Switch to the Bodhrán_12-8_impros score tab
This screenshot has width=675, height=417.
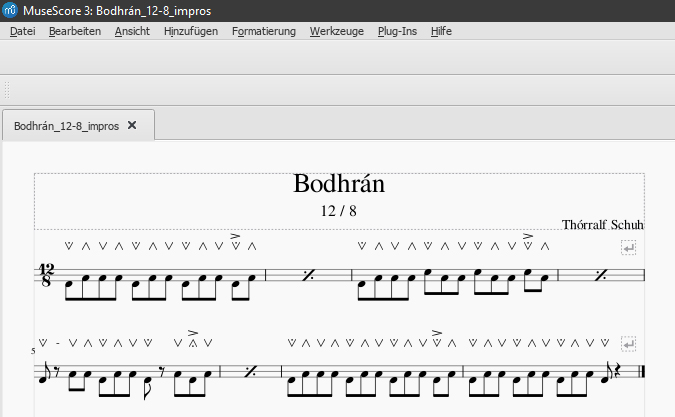pyautogui.click(x=66, y=126)
